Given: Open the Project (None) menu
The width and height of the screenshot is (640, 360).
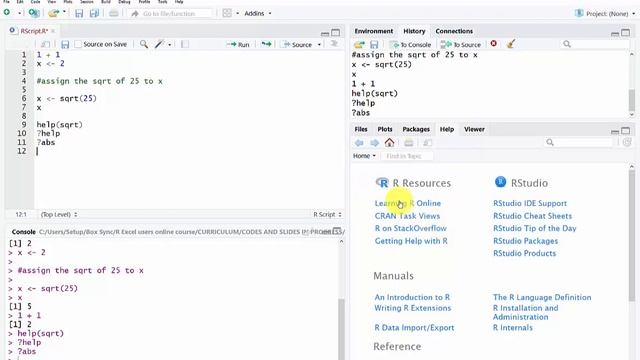Looking at the screenshot, I should tap(605, 13).
